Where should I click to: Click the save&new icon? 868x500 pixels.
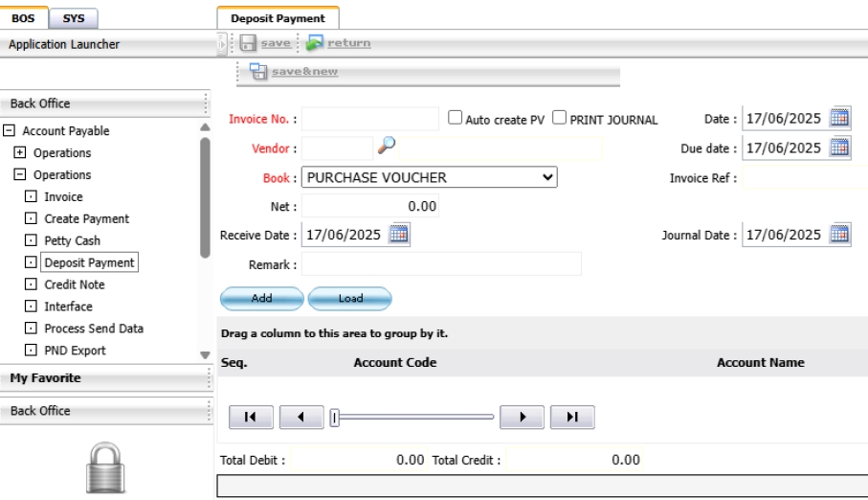click(258, 72)
